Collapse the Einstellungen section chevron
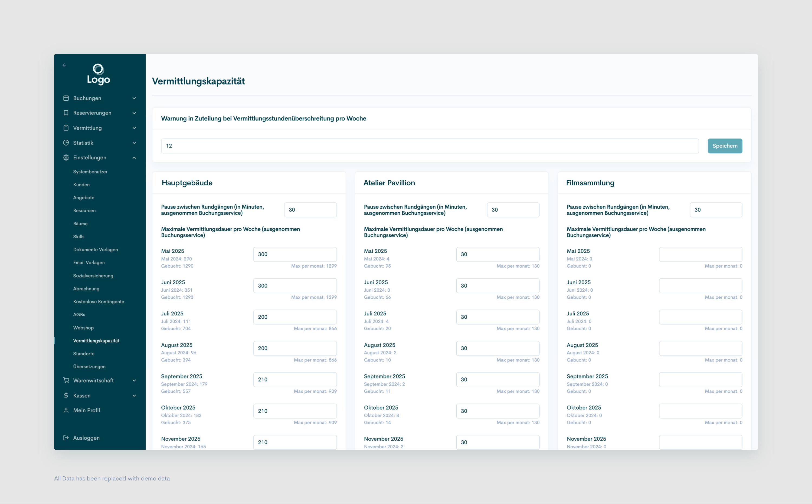 coord(134,158)
